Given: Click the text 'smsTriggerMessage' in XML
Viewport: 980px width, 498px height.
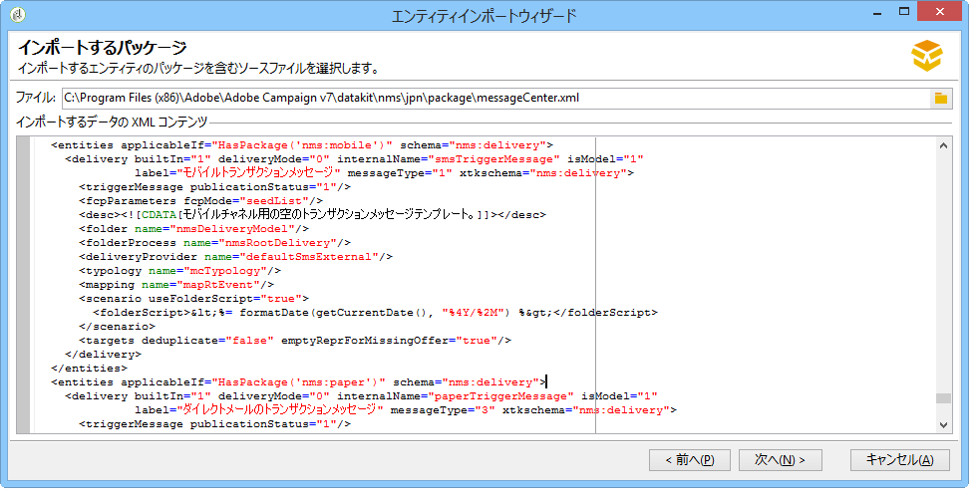Looking at the screenshot, I should pyautogui.click(x=493, y=159).
